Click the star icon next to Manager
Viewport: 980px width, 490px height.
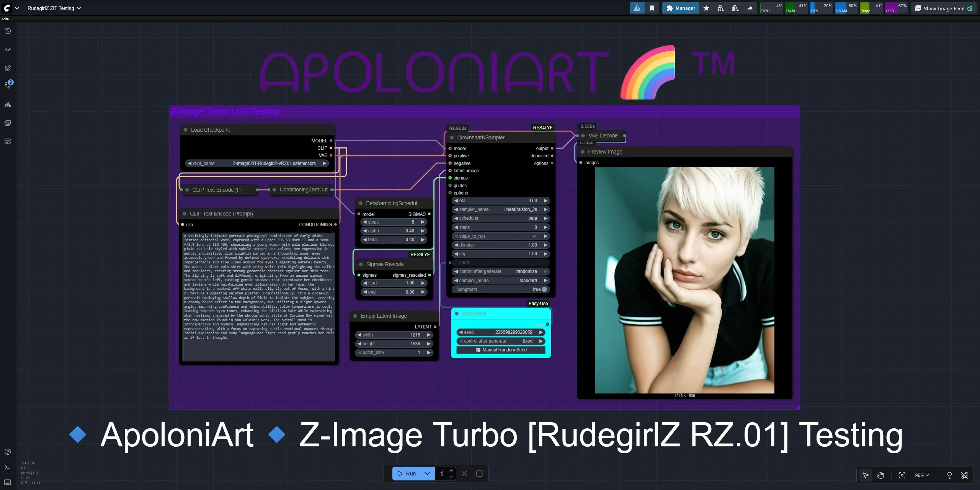coord(706,8)
